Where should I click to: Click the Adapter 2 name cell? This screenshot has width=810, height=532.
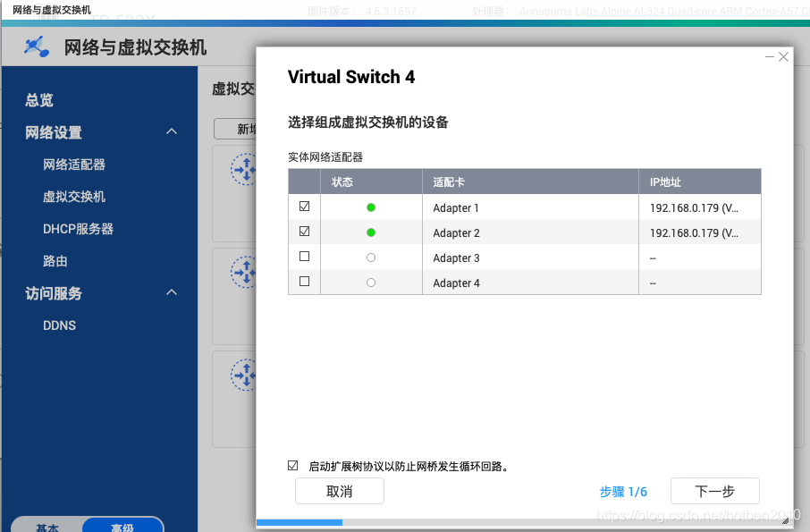[x=530, y=232]
